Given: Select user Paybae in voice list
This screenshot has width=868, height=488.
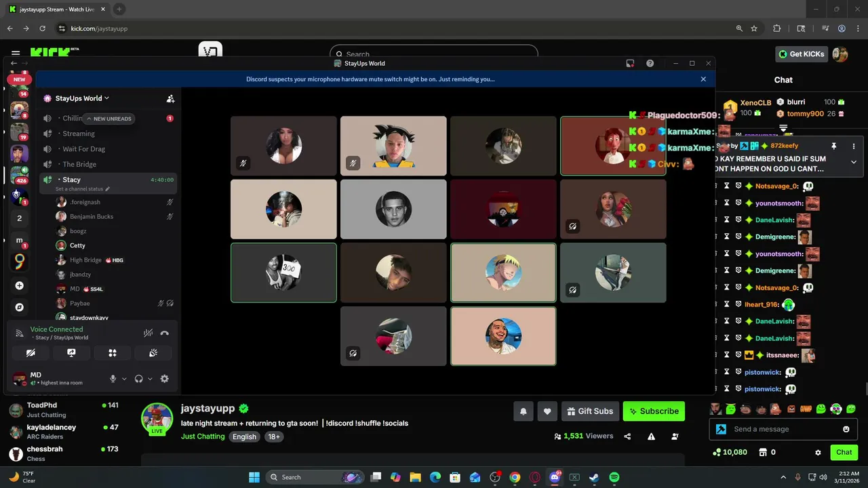Looking at the screenshot, I should click(x=79, y=304).
